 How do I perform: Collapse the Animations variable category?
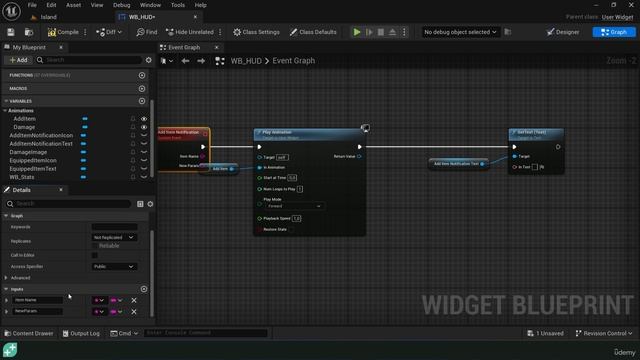[5, 111]
